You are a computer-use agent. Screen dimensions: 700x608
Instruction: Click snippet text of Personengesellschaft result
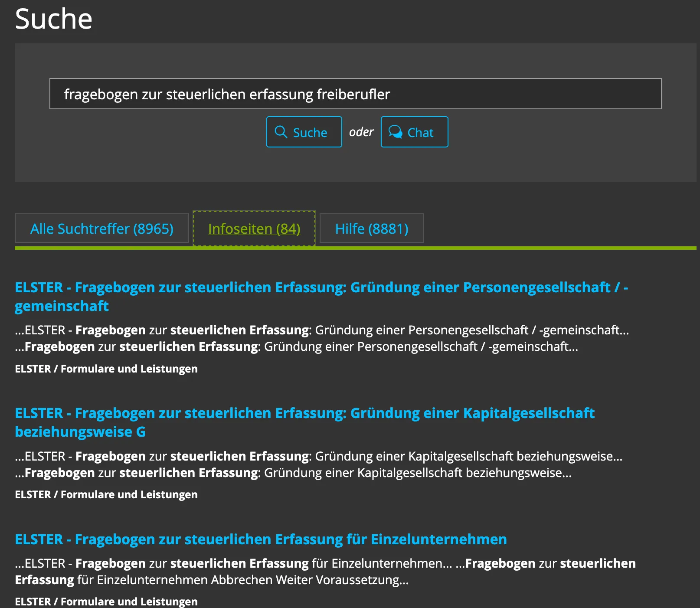[322, 338]
